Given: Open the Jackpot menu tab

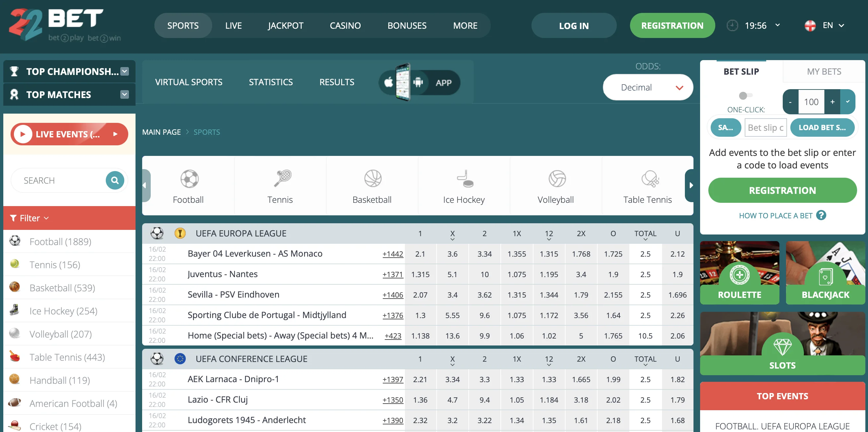Looking at the screenshot, I should click(285, 25).
